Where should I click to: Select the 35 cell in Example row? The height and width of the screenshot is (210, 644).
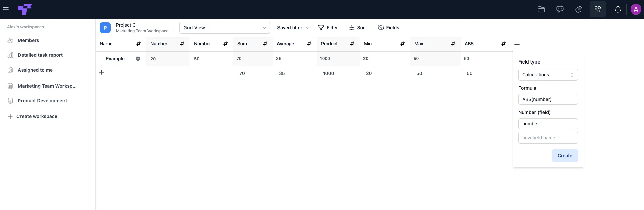295,59
